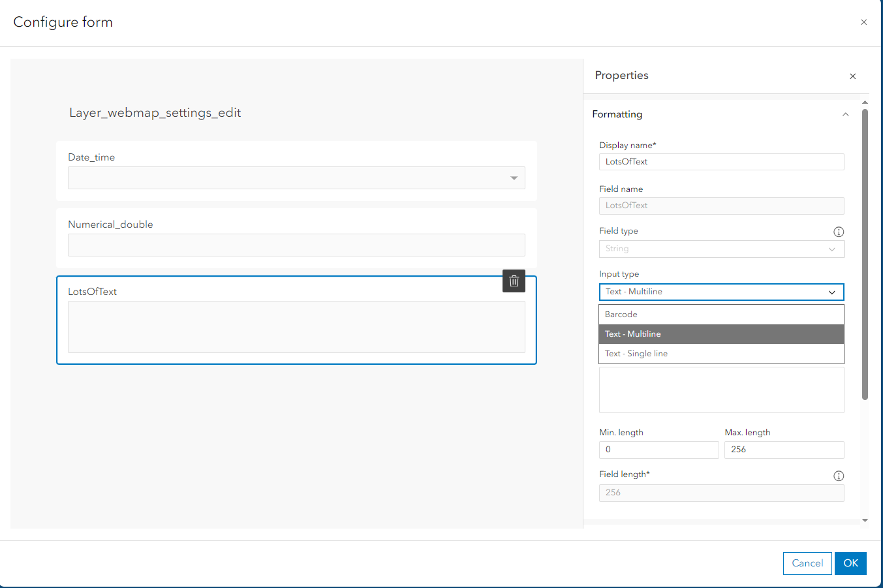The image size is (883, 588).
Task: Open the Input type dropdown
Action: click(x=721, y=292)
